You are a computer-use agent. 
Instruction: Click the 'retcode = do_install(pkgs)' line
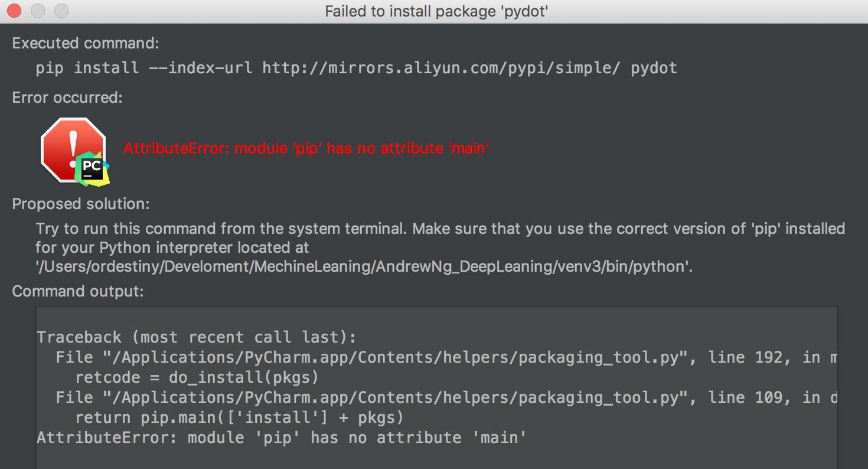coord(198,377)
